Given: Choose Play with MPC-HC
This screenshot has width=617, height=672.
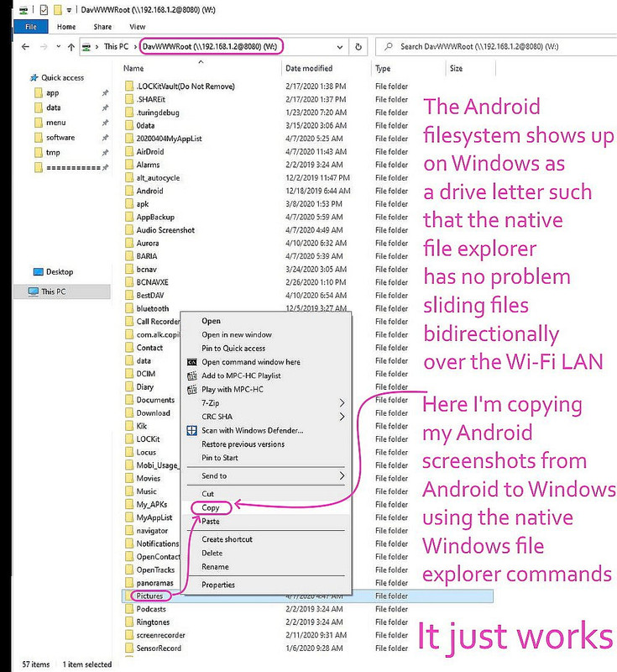Looking at the screenshot, I should tap(233, 390).
